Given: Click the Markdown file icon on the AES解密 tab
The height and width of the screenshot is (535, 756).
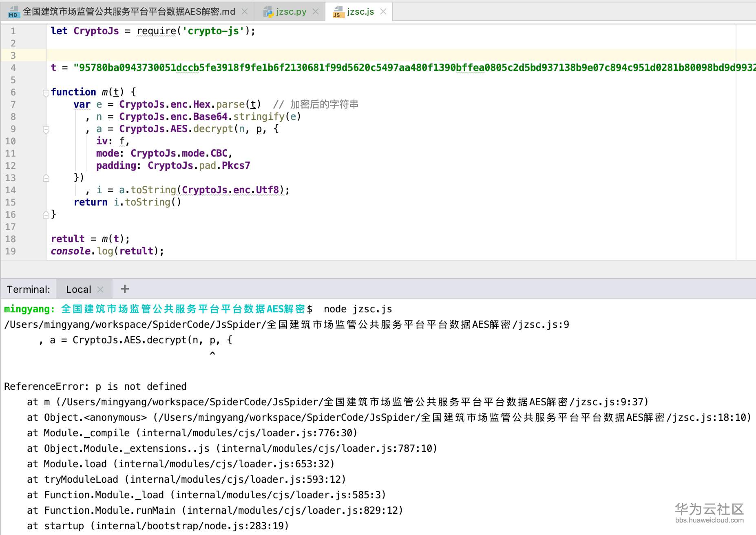Looking at the screenshot, I should 13,11.
